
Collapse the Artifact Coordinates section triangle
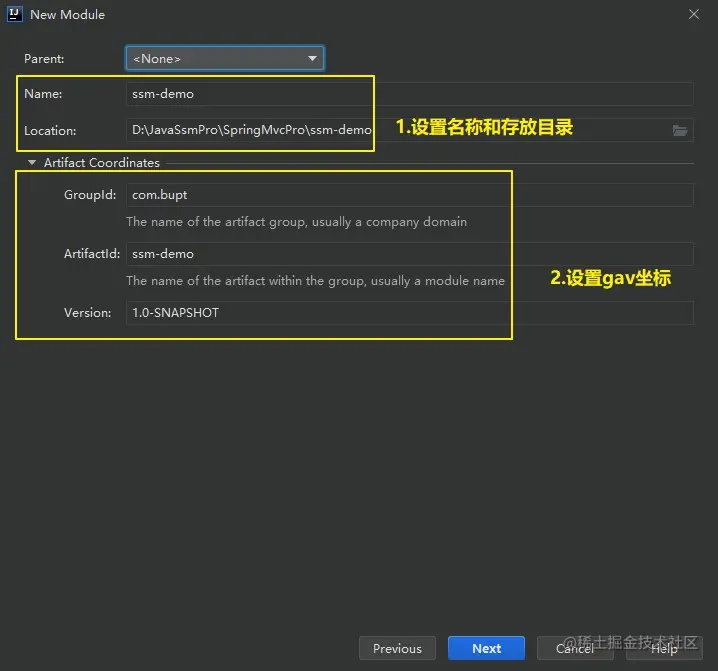tap(33, 163)
